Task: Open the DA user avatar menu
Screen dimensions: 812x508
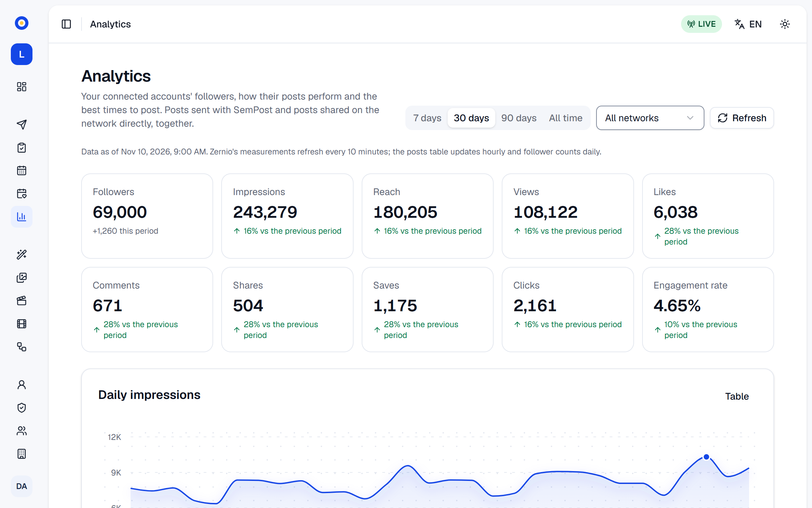Action: (x=22, y=486)
